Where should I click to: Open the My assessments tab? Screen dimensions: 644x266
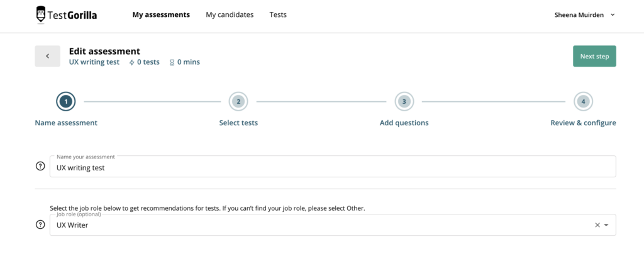161,14
